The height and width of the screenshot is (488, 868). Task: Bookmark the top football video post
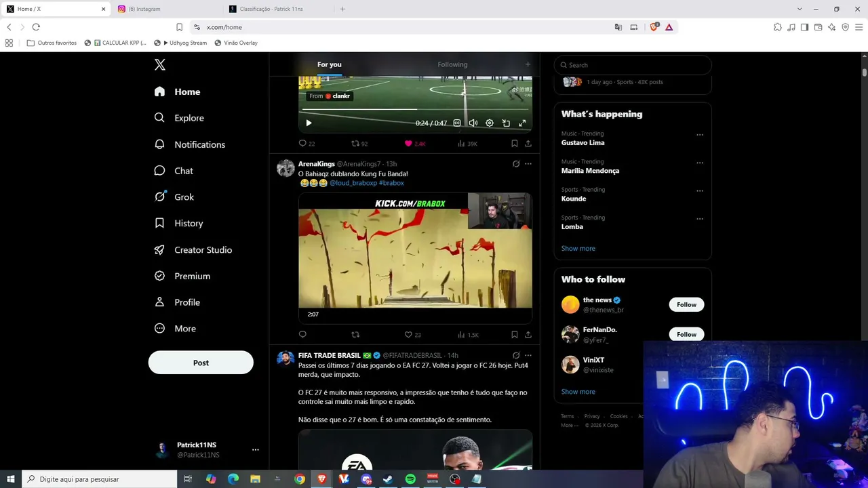(515, 144)
